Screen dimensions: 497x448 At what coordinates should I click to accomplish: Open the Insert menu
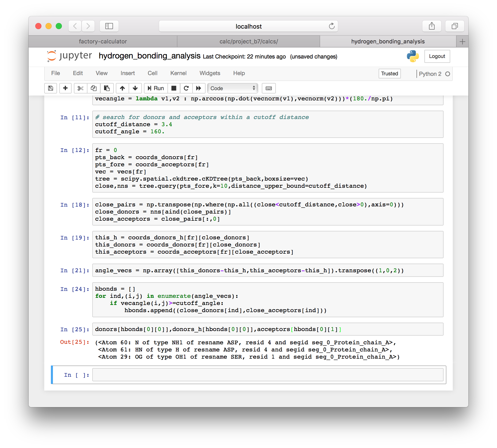click(128, 73)
